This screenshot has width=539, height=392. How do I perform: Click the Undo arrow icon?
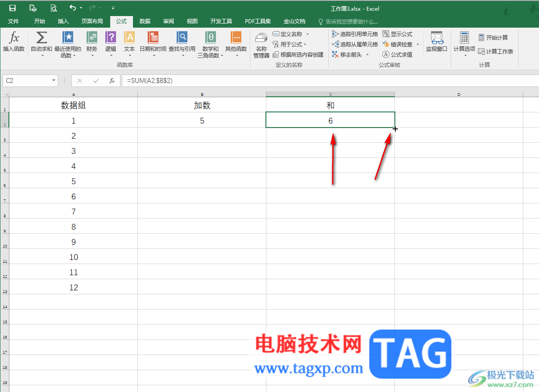73,8
